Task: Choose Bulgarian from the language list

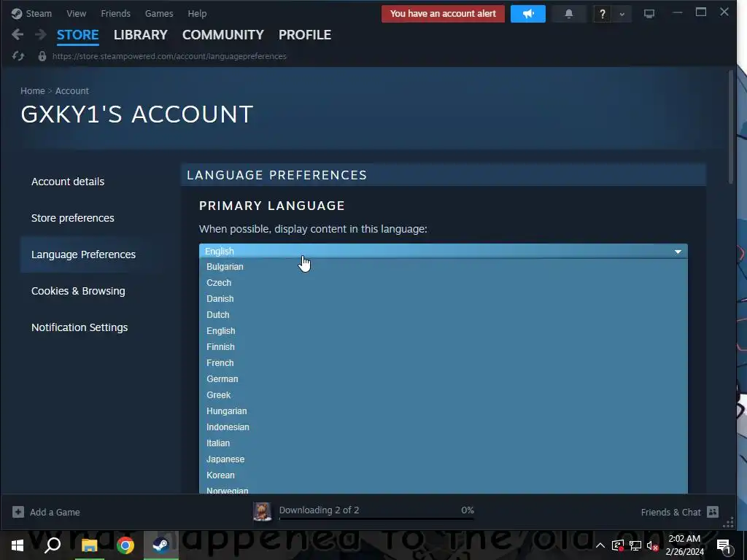Action: 443,267
